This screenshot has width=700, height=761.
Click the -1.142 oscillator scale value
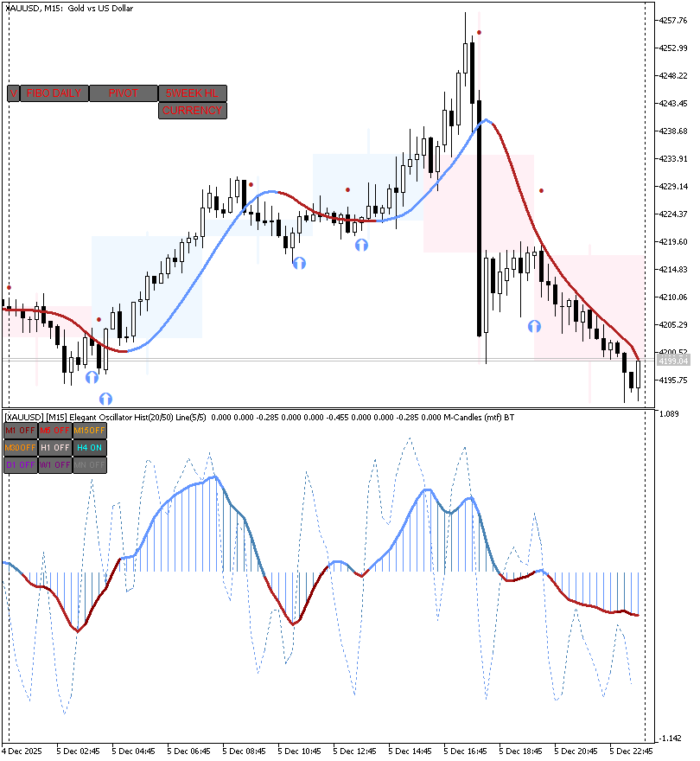671,739
